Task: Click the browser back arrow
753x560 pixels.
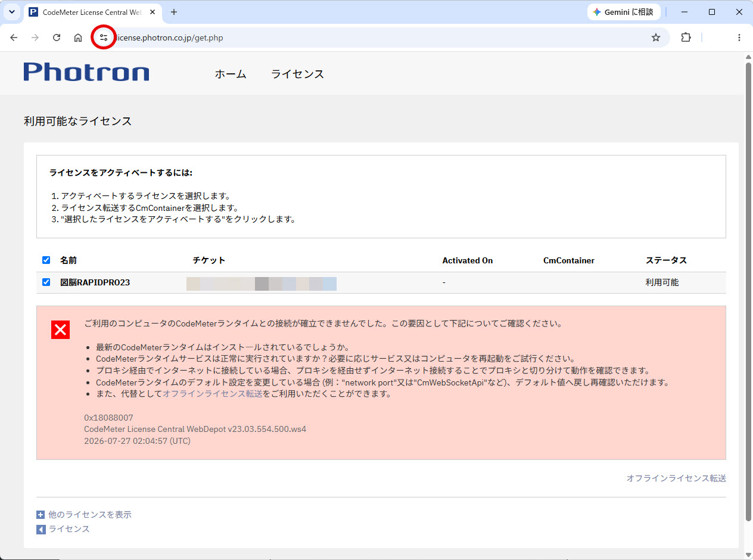Action: (x=14, y=38)
